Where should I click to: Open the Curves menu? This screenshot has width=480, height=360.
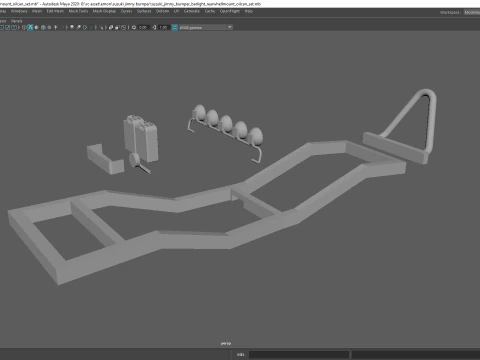coord(126,11)
